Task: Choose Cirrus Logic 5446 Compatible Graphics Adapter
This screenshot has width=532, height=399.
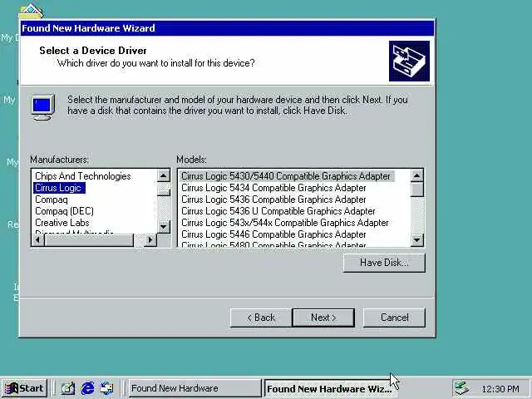Action: 273,234
